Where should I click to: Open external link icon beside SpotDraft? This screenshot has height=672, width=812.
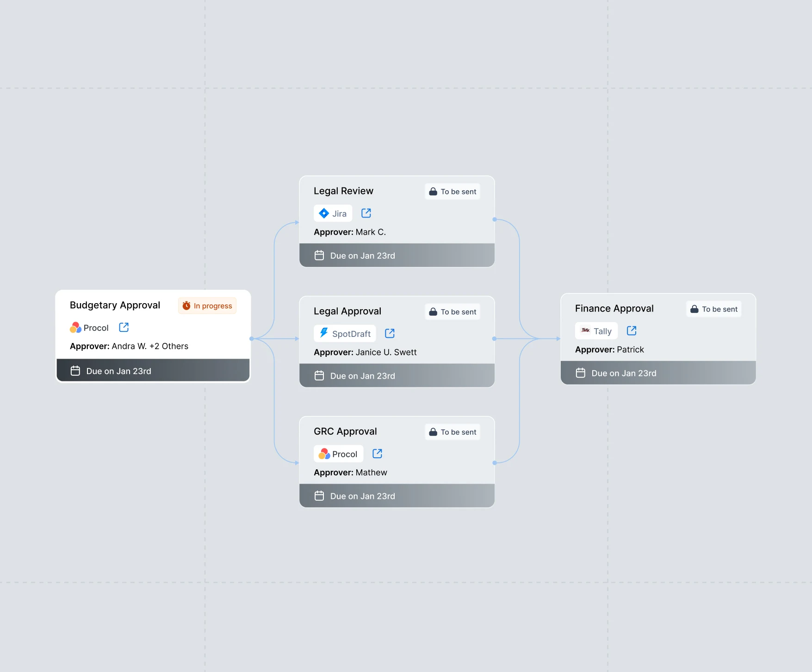click(390, 333)
